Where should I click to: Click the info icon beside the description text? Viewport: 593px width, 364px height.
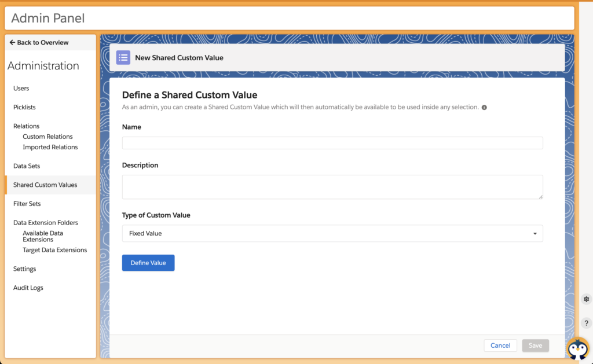click(484, 108)
